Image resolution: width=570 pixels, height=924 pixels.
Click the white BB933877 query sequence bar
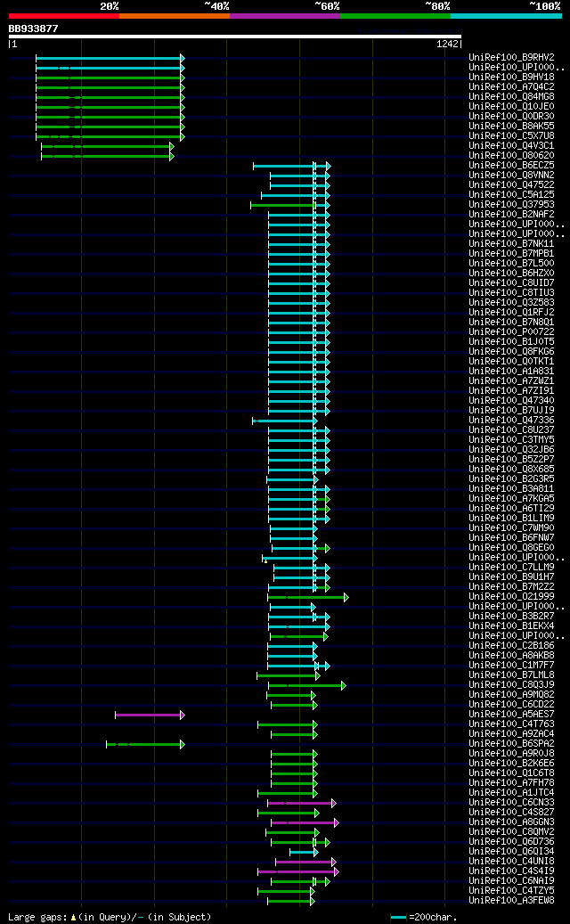point(235,36)
